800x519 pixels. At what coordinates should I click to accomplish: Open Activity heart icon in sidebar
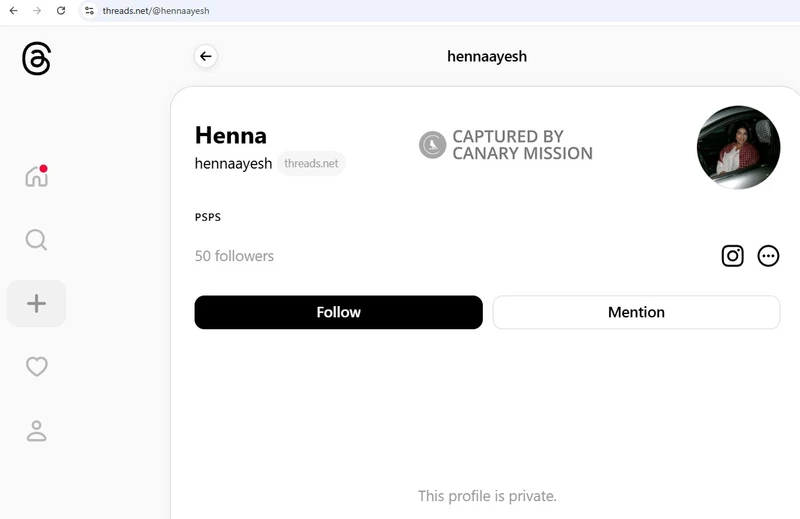pos(37,366)
